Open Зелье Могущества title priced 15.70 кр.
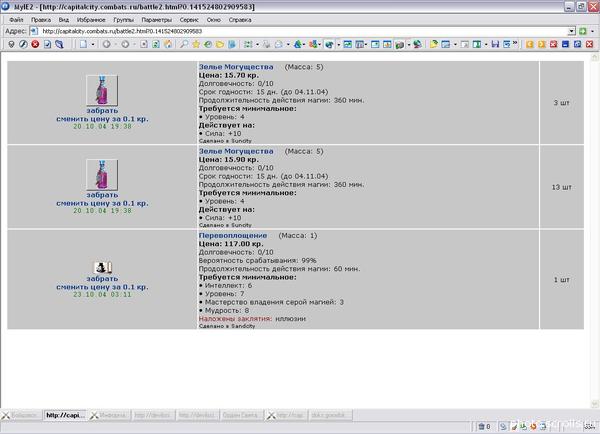The image size is (600, 434). tap(236, 67)
